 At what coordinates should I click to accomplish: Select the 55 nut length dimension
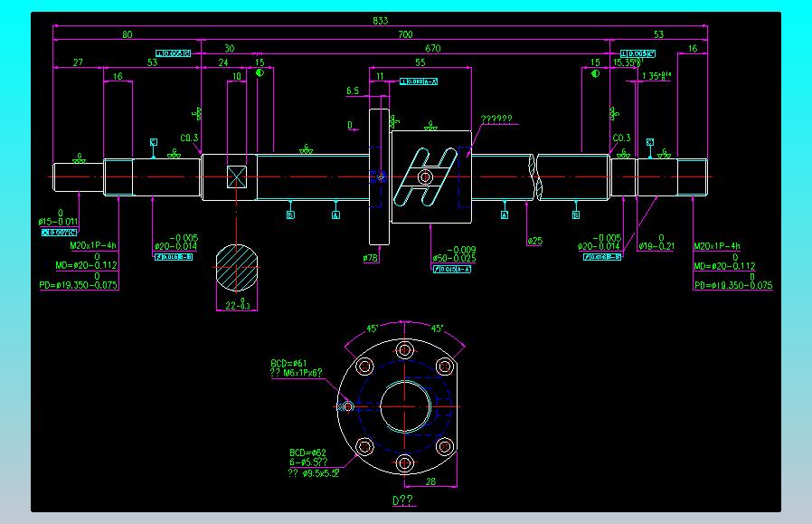420,62
